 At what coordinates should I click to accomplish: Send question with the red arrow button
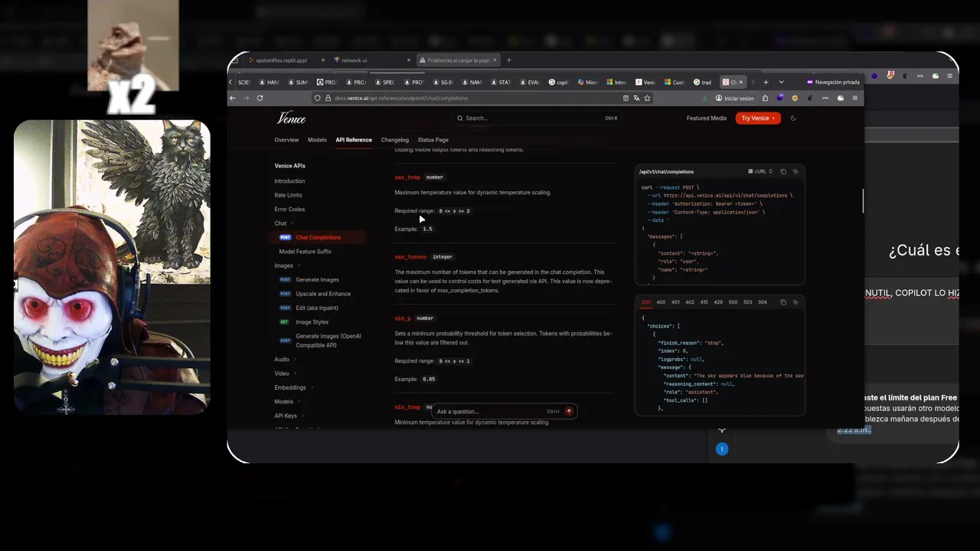(569, 411)
